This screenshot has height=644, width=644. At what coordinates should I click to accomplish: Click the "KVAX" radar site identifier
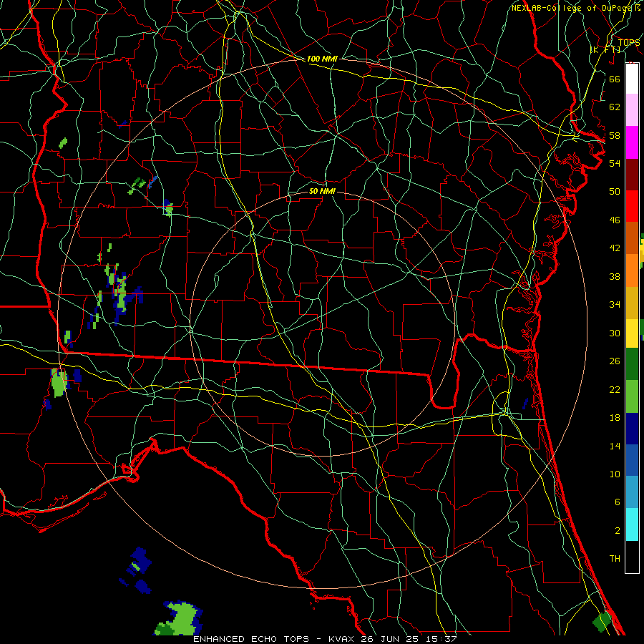pyautogui.click(x=342, y=639)
